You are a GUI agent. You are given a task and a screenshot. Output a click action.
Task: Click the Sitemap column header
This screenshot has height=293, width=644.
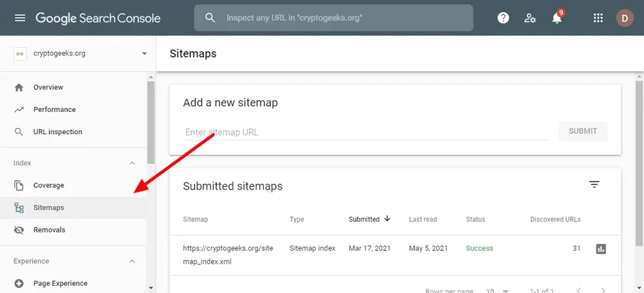195,220
